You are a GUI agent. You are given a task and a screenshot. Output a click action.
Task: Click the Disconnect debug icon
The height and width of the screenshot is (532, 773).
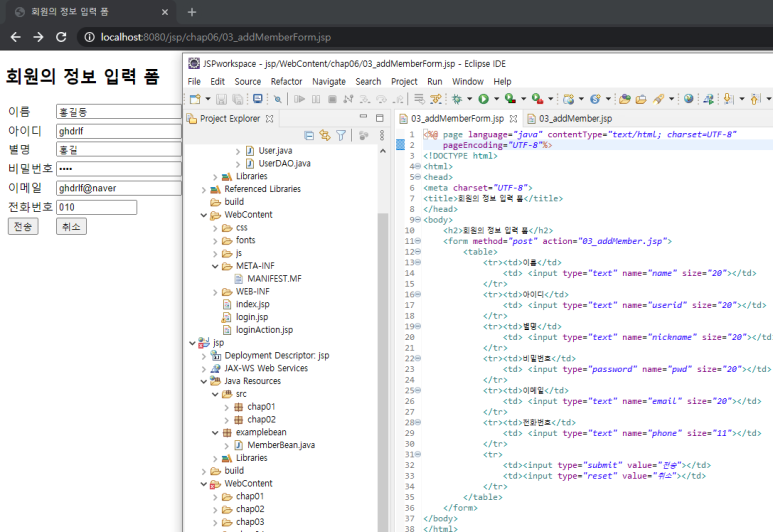[x=349, y=99]
